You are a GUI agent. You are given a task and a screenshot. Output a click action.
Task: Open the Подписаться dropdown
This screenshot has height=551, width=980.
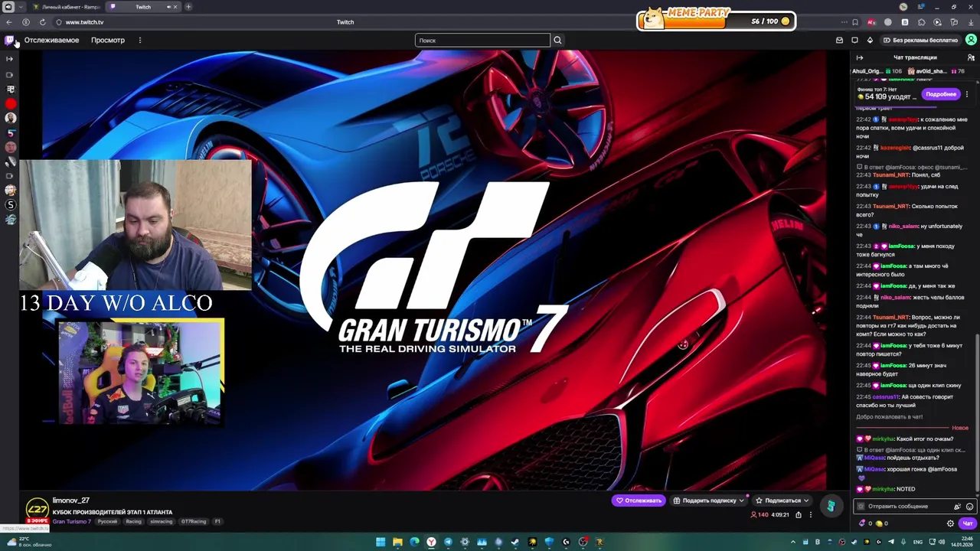click(782, 500)
